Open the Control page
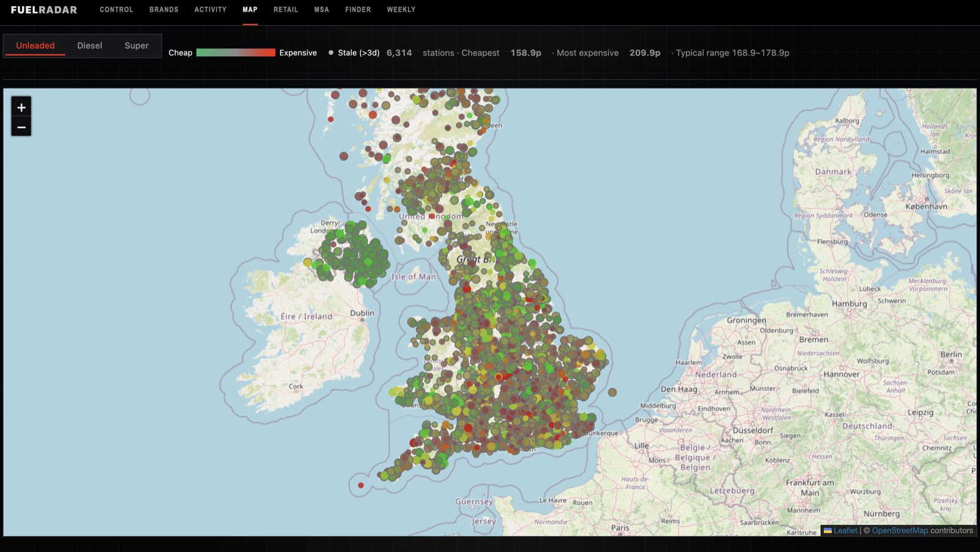The width and height of the screenshot is (980, 552). pyautogui.click(x=116, y=10)
